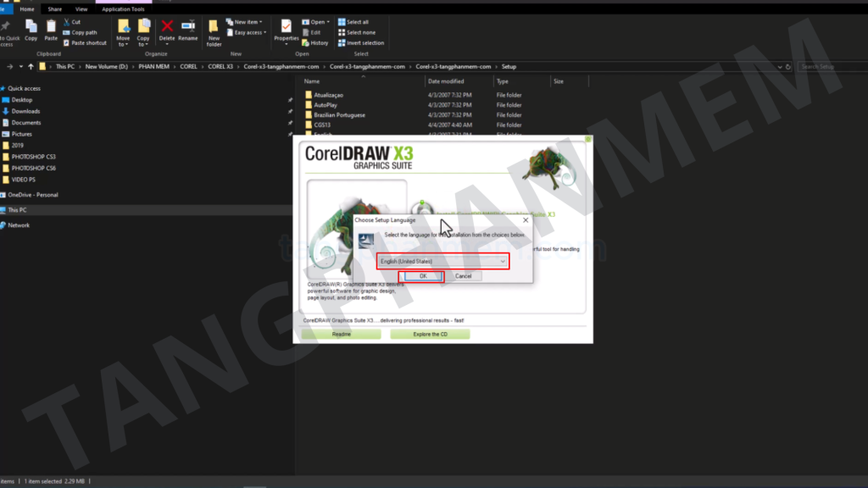This screenshot has width=868, height=488.
Task: Select Downloads in the Quick access sidebar
Action: 25,111
